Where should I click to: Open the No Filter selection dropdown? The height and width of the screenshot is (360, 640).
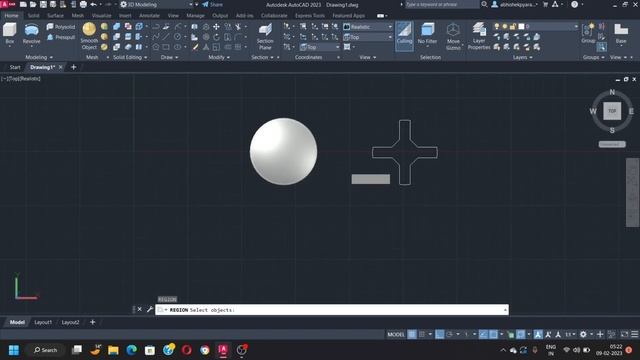point(427,34)
